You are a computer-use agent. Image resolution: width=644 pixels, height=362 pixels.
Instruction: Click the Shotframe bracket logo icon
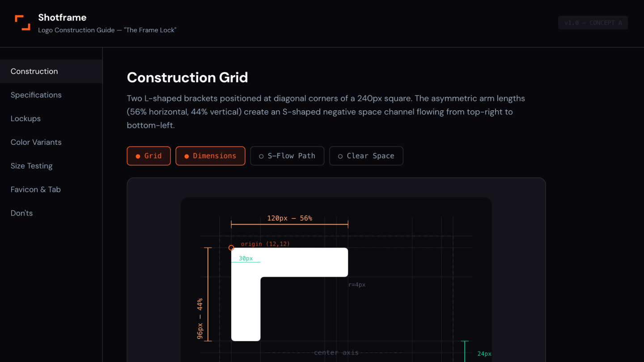pyautogui.click(x=22, y=23)
